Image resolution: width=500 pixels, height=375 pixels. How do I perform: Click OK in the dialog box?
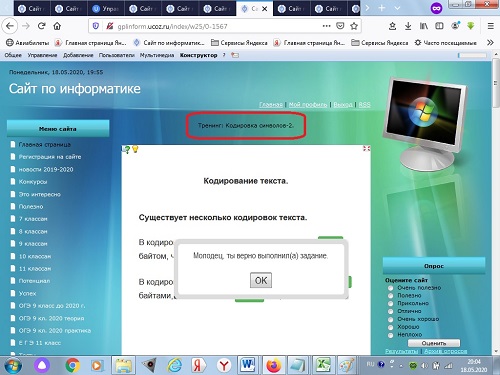pyautogui.click(x=261, y=280)
